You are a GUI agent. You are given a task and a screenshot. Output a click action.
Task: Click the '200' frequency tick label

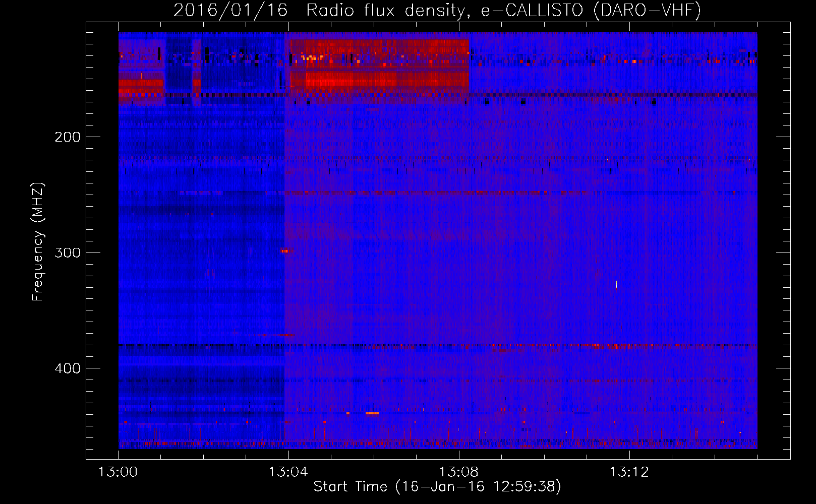tap(68, 137)
